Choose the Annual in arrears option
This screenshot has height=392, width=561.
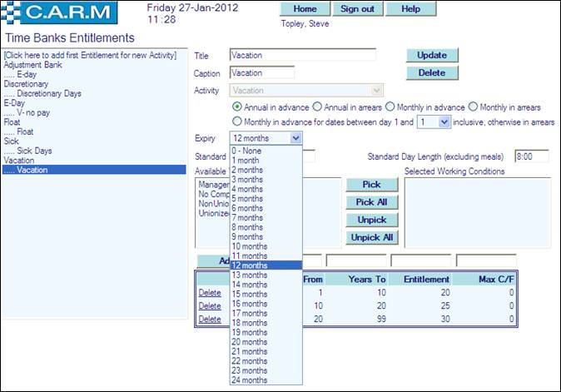click(317, 107)
